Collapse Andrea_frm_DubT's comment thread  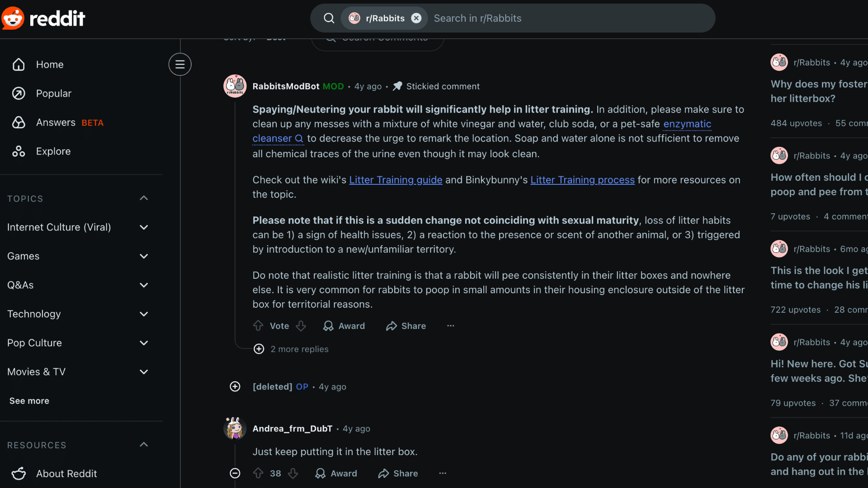[x=235, y=473]
